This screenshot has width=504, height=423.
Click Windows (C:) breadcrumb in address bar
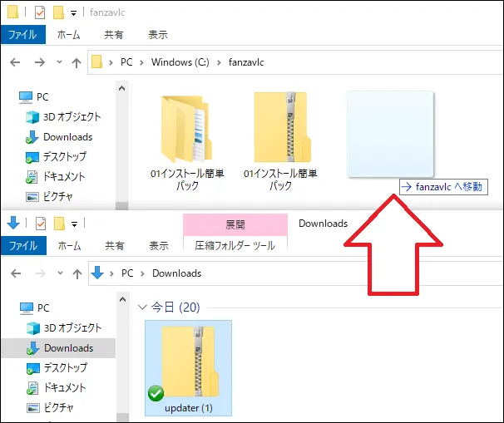pyautogui.click(x=180, y=62)
